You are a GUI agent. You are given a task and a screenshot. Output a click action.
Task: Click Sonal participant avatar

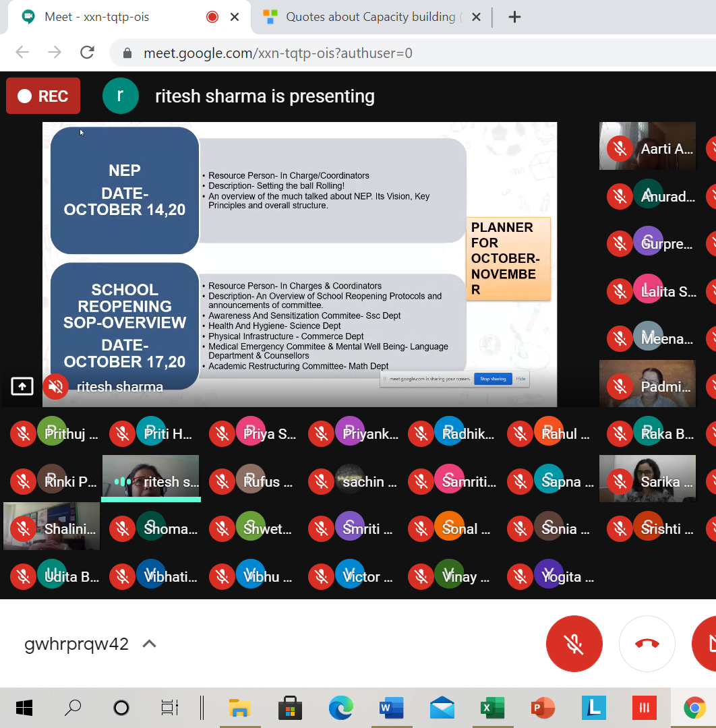450,526
